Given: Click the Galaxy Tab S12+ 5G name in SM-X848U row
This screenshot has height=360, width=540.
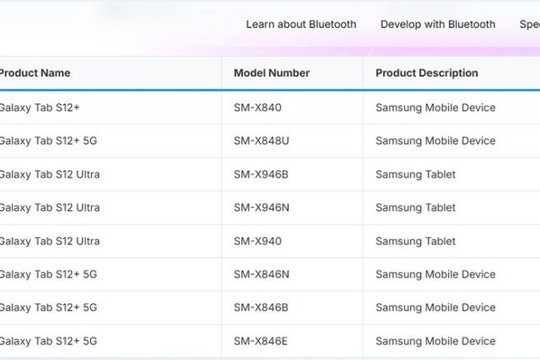Looking at the screenshot, I should click(x=49, y=141).
